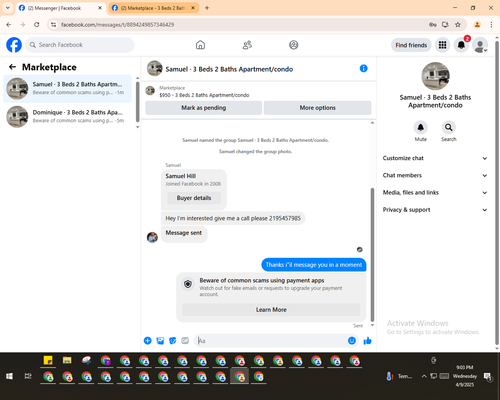Screen dimensions: 500x400
Task: Send a thumbs-up like
Action: point(367,340)
